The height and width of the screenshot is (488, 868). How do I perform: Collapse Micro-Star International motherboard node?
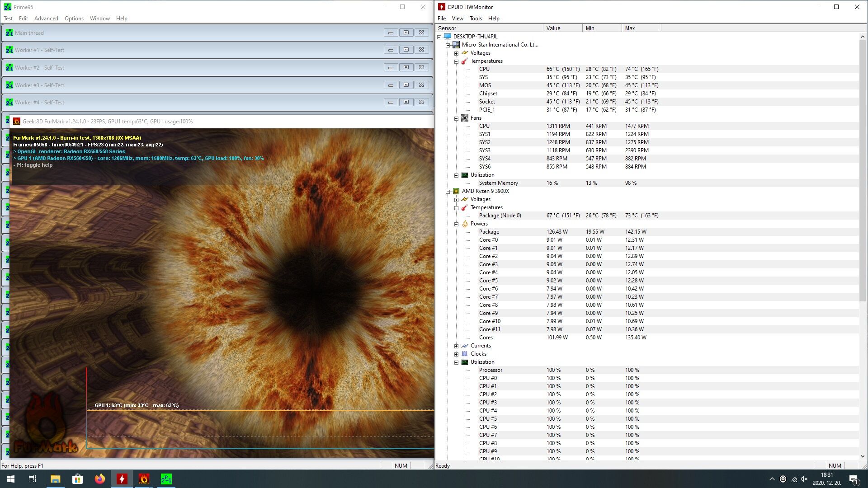pos(448,45)
